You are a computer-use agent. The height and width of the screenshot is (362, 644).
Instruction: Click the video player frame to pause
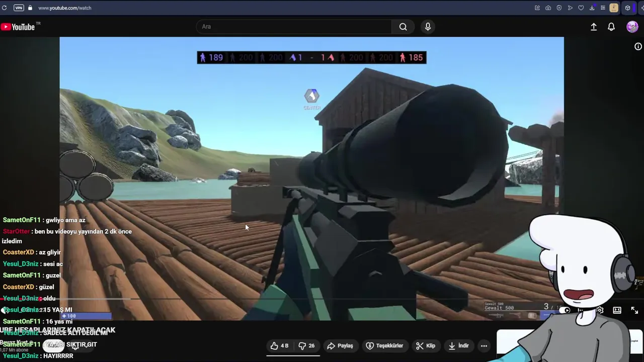(311, 178)
